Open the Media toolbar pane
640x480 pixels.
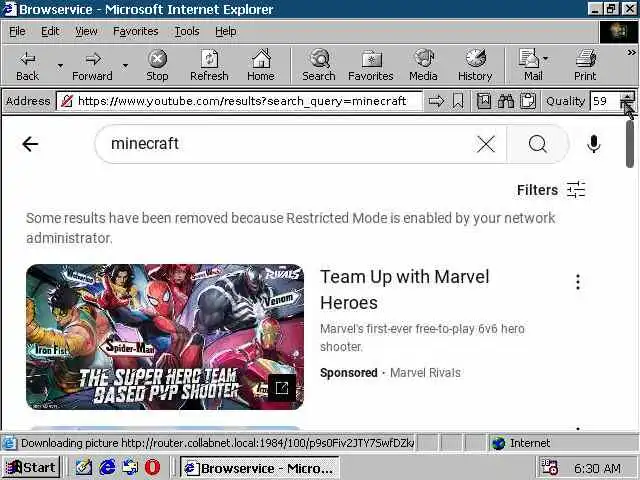point(423,66)
